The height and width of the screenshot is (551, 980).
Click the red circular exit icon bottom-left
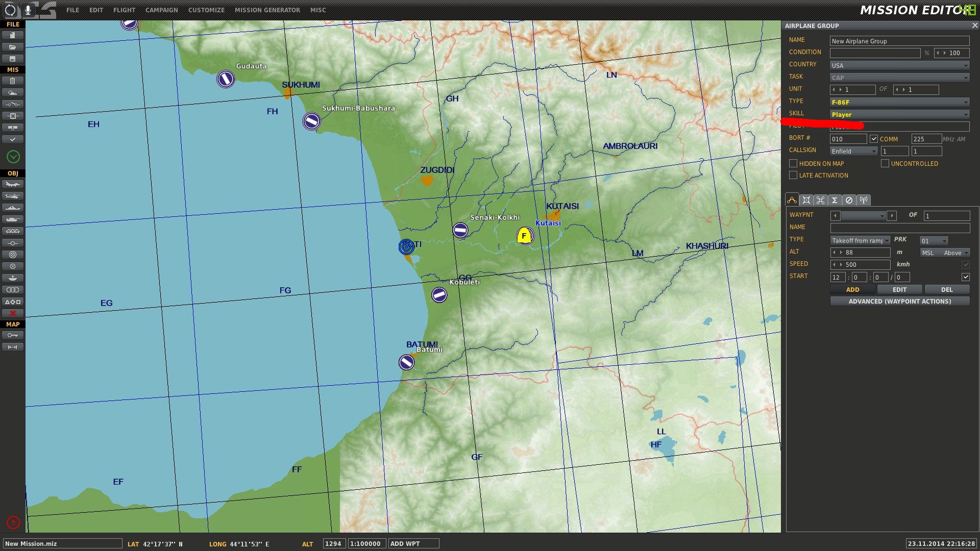(13, 522)
